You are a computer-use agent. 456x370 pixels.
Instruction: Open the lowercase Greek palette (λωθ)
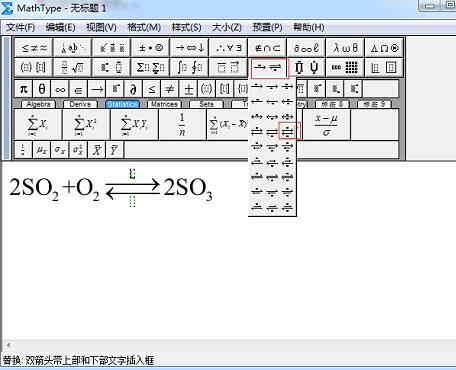pos(345,48)
